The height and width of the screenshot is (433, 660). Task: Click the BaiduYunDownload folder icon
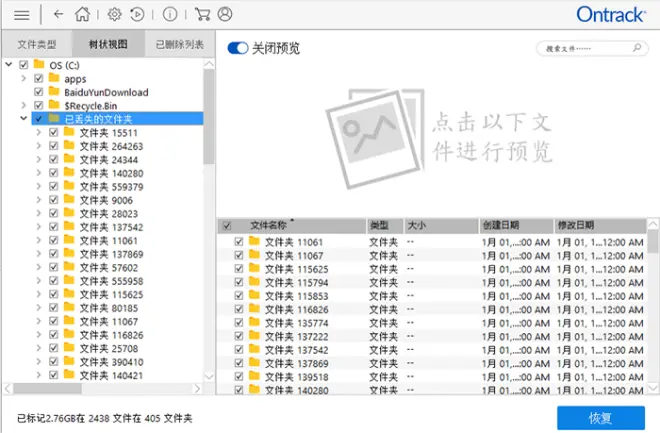click(x=54, y=91)
